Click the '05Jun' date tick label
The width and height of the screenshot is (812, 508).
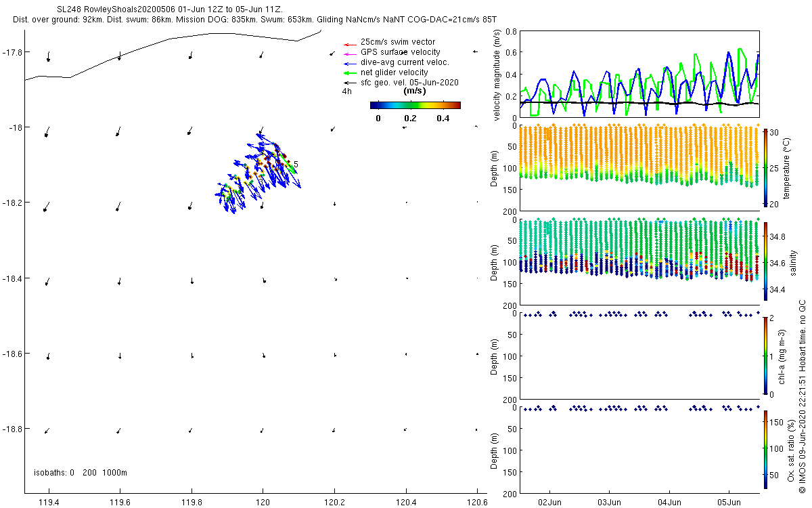tap(729, 502)
